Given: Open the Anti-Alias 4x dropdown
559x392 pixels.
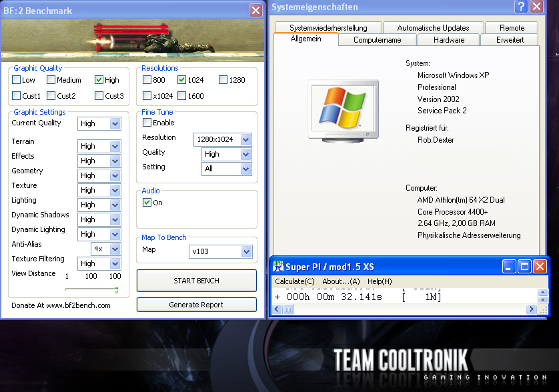Looking at the screenshot, I should pyautogui.click(x=115, y=249).
